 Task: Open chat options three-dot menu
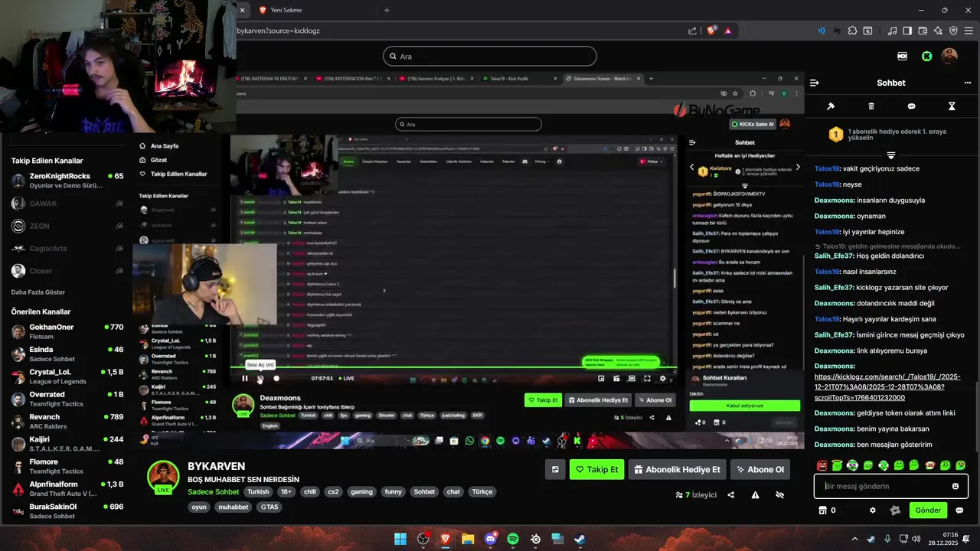(x=968, y=83)
